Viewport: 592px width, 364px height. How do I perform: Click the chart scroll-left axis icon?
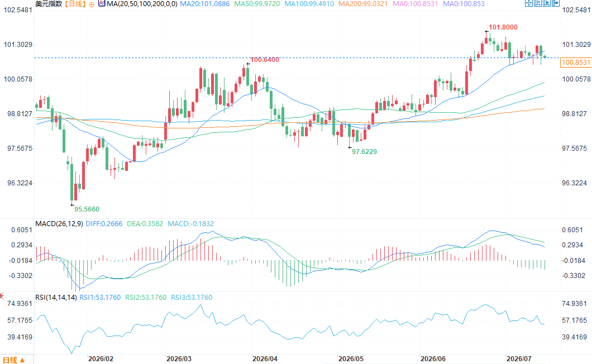(538, 3)
